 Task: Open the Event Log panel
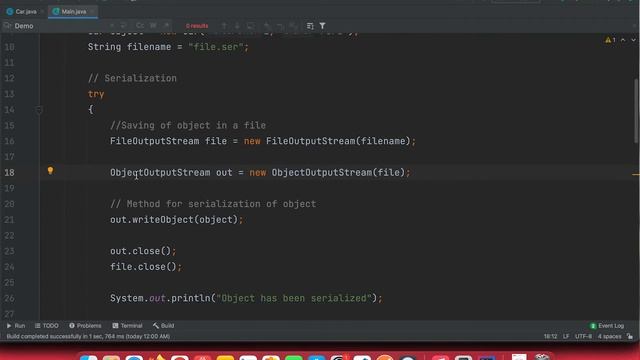[607, 326]
